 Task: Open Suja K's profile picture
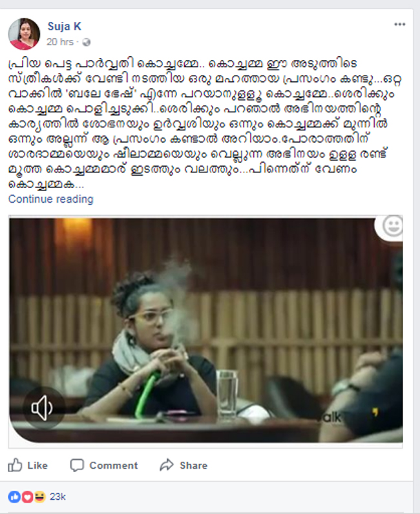click(24, 34)
